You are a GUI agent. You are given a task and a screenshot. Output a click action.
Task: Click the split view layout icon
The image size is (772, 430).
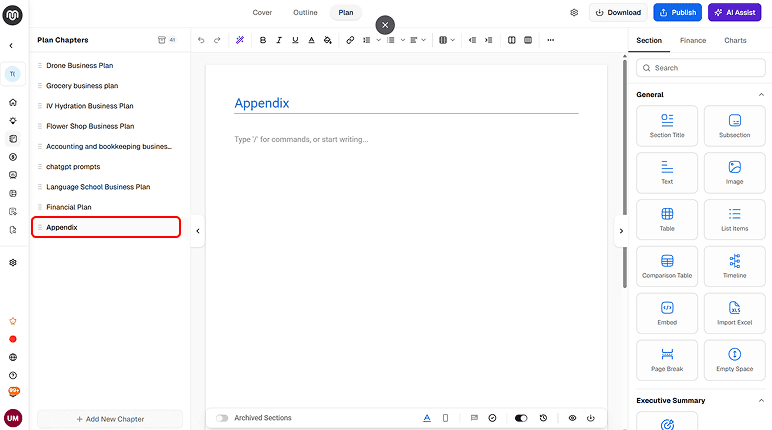[512, 40]
